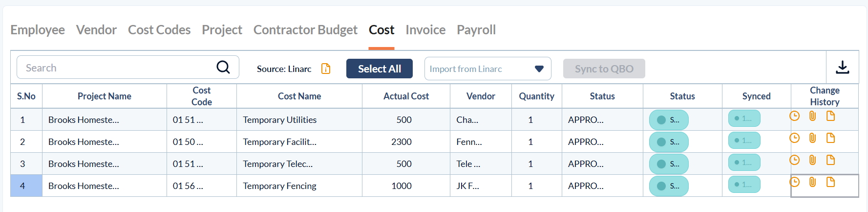This screenshot has height=212, width=868.
Task: Switch to the Invoice tab
Action: [425, 30]
